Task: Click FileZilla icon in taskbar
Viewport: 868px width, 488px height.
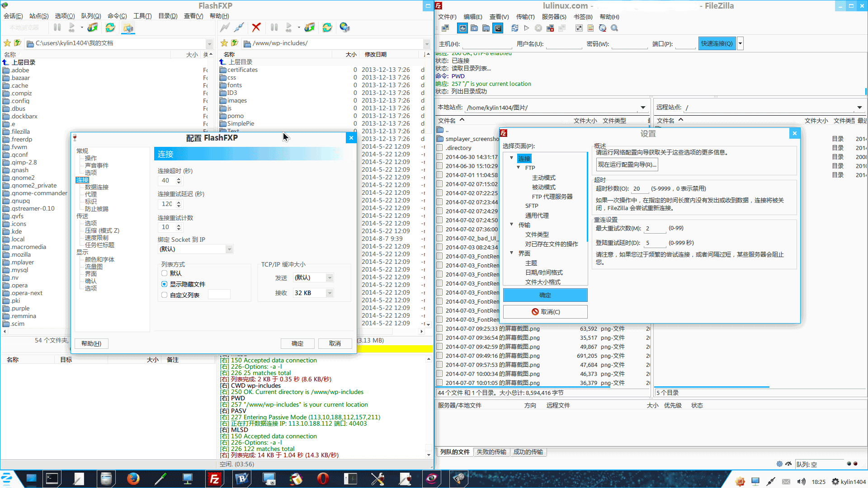Action: pyautogui.click(x=215, y=479)
